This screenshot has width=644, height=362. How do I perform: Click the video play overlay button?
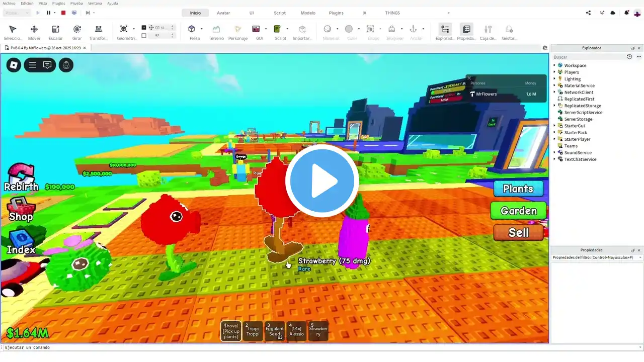click(322, 181)
